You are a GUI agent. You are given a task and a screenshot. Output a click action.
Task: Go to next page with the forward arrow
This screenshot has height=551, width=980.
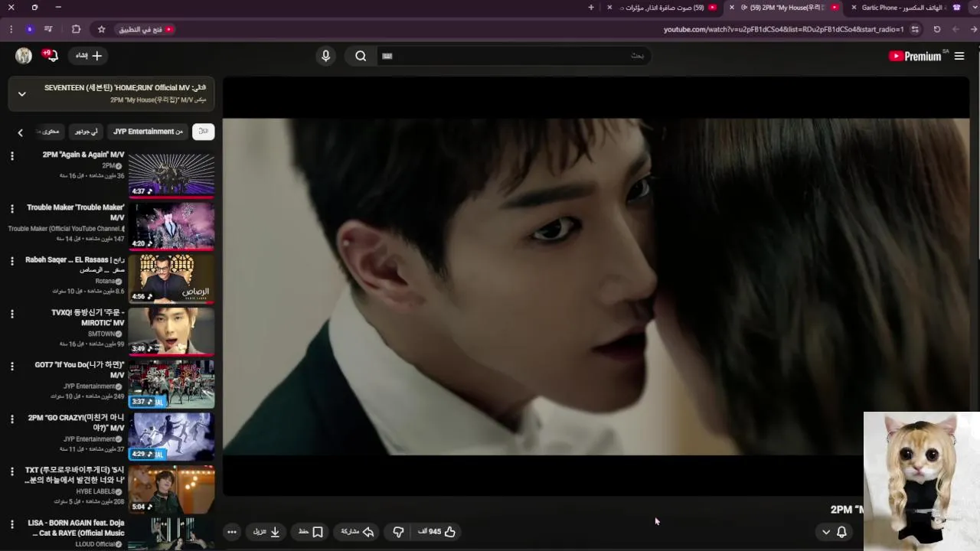(955, 29)
